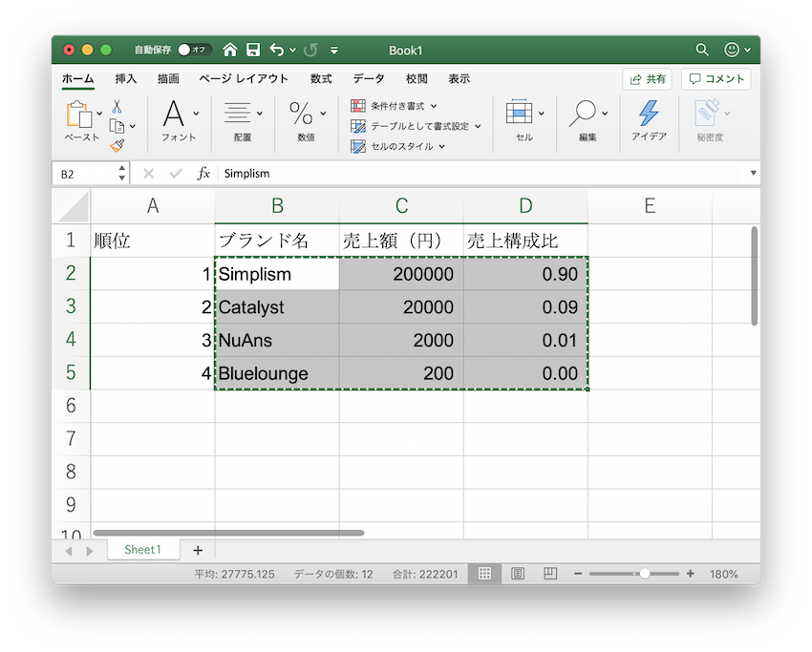Click the Undo arrow icon
This screenshot has width=812, height=652.
click(277, 50)
